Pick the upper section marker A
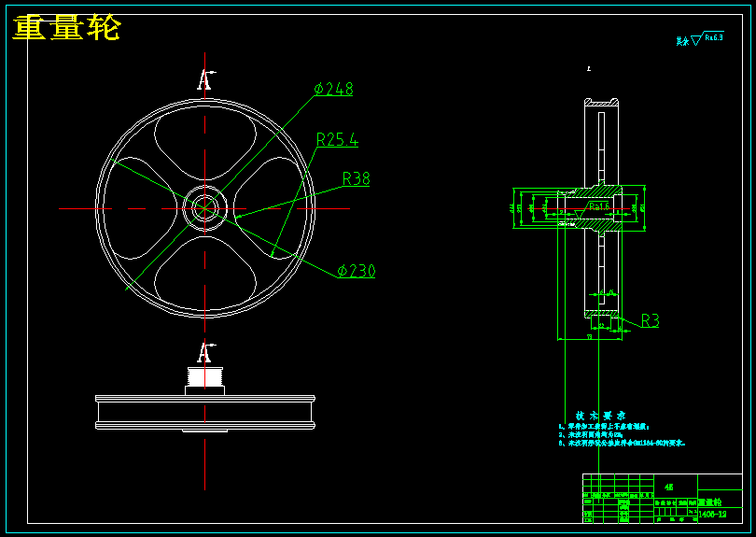Image resolution: width=756 pixels, height=537 pixels. point(206,80)
